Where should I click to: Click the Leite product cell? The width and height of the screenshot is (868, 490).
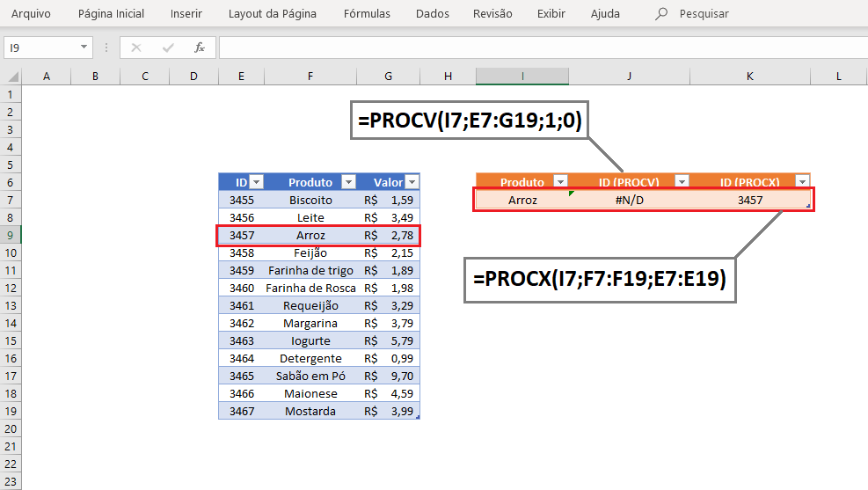pyautogui.click(x=310, y=217)
